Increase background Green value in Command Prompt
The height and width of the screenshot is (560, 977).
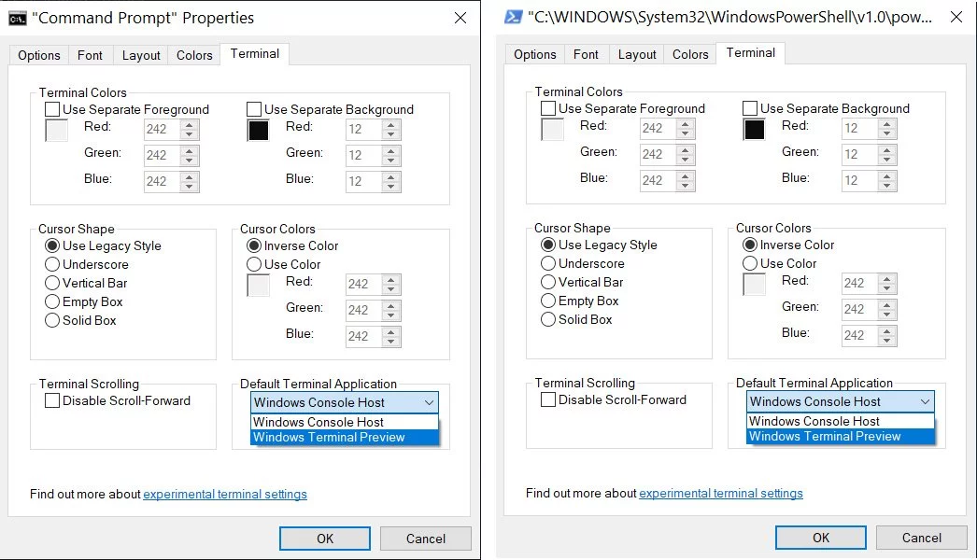(390, 150)
